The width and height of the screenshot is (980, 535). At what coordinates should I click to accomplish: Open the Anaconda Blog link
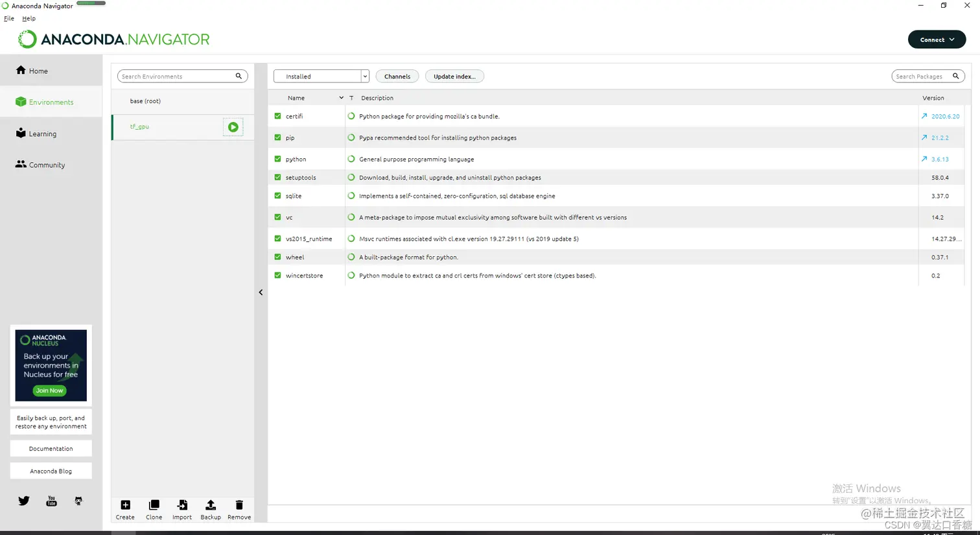51,471
